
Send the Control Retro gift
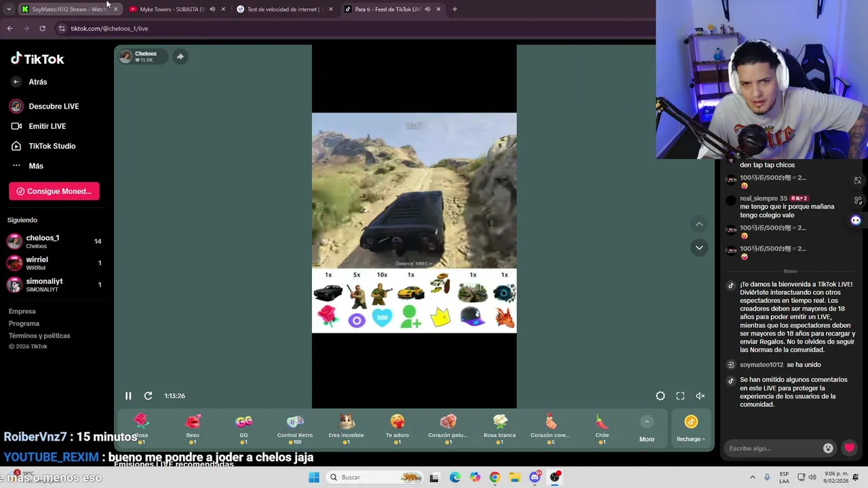295,428
